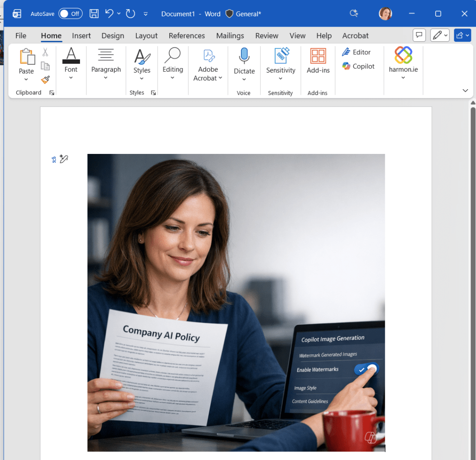Select the Format Painter icon

pyautogui.click(x=45, y=80)
